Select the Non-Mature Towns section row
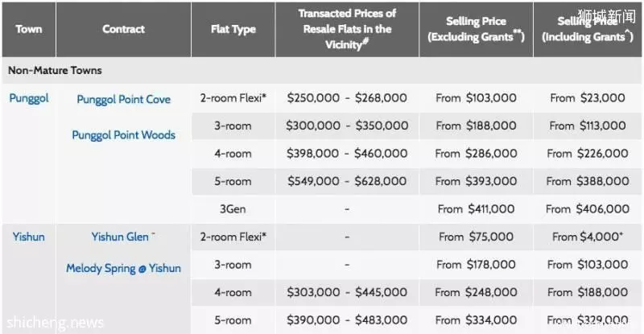This screenshot has width=644, height=334. point(322,70)
